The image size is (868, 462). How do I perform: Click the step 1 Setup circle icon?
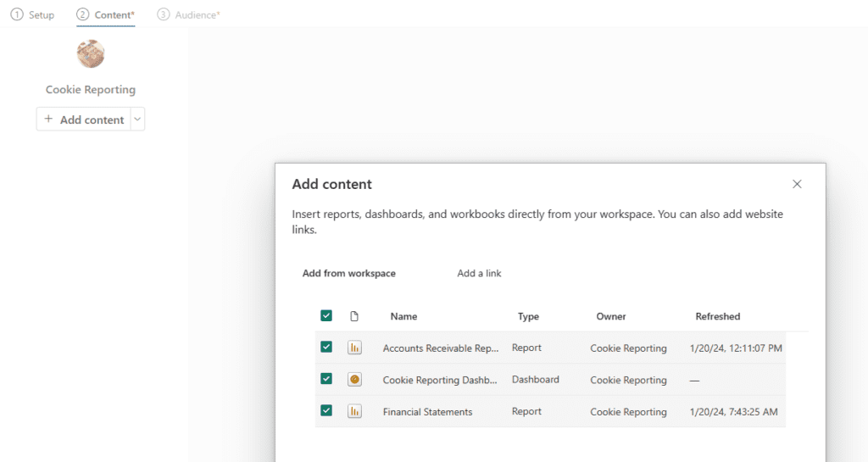click(17, 15)
